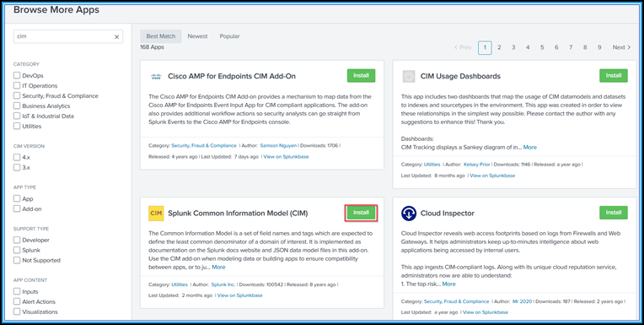Install CIM Usage Dashboards app
This screenshot has height=325, width=644.
click(613, 76)
